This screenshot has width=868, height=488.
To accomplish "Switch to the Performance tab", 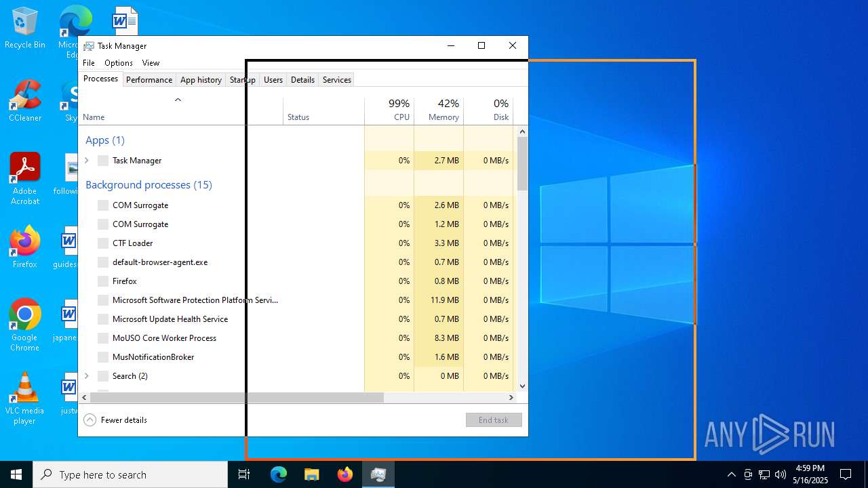I will 149,80.
